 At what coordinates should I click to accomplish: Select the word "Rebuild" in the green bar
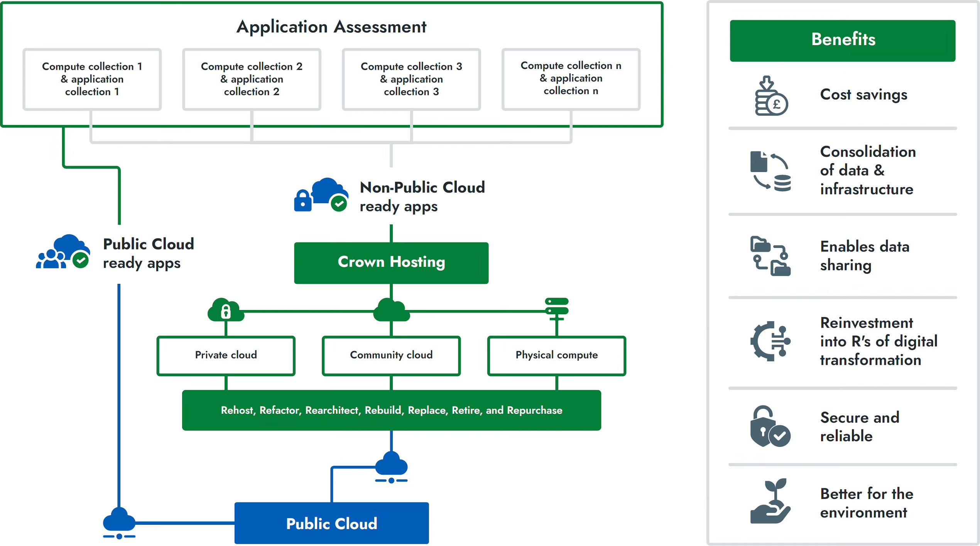[384, 410]
